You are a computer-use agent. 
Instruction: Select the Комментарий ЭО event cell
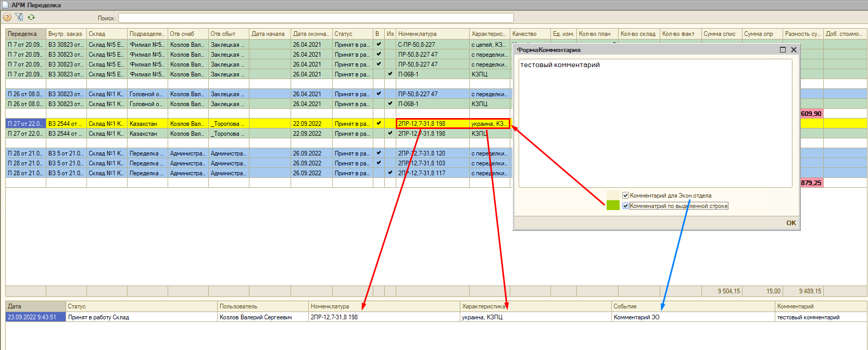693,317
